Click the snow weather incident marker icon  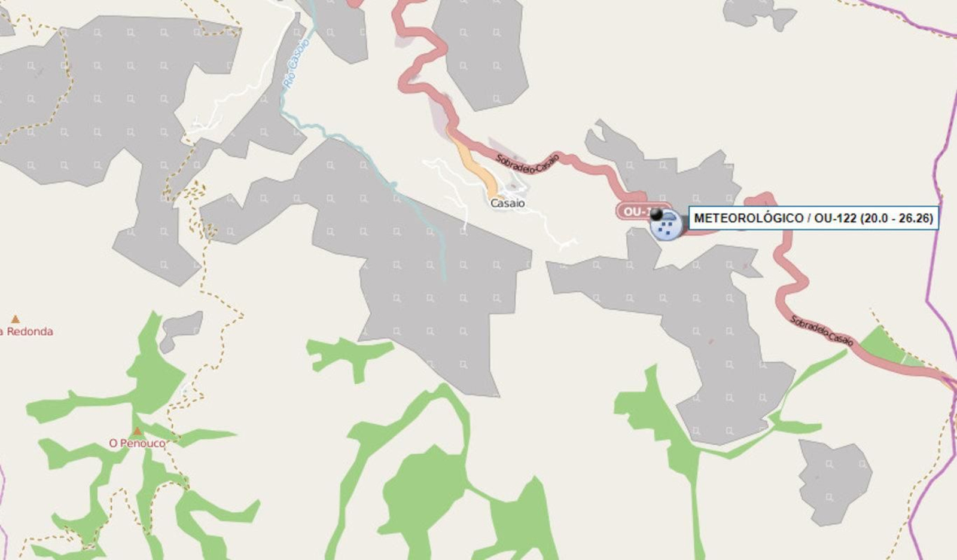coord(666,226)
